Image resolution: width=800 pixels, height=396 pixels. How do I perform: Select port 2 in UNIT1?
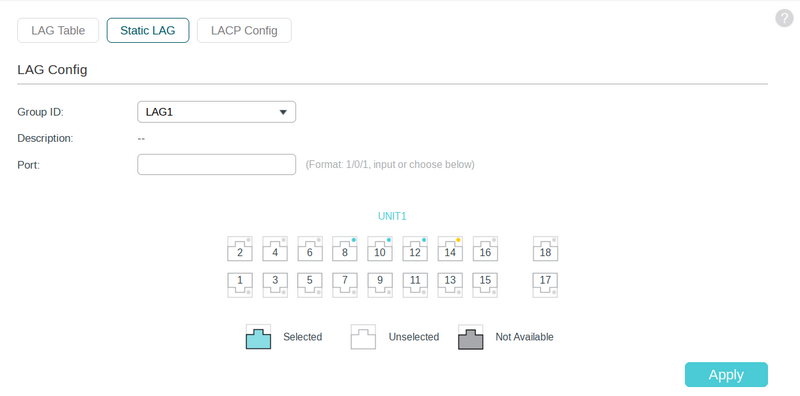[x=240, y=249]
